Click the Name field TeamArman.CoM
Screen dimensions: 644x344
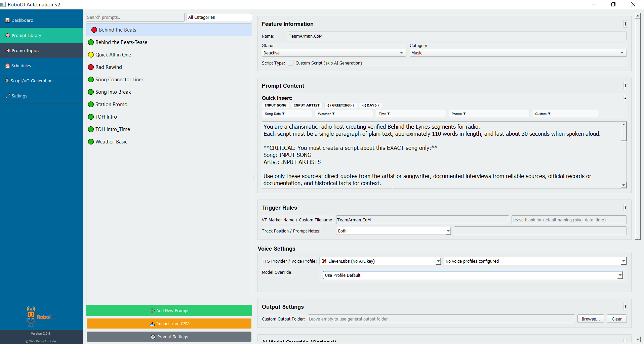coord(457,36)
